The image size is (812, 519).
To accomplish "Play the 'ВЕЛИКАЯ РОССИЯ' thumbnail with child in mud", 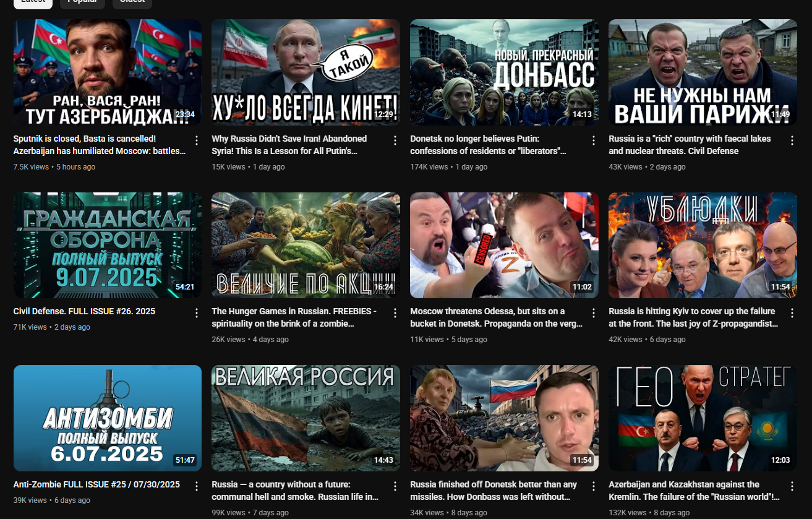I will pos(306,418).
